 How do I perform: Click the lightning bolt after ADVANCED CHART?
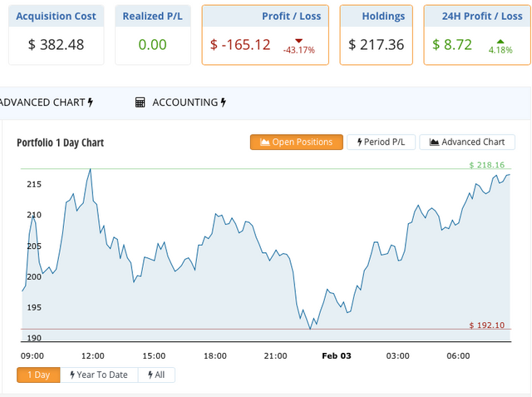tap(91, 102)
